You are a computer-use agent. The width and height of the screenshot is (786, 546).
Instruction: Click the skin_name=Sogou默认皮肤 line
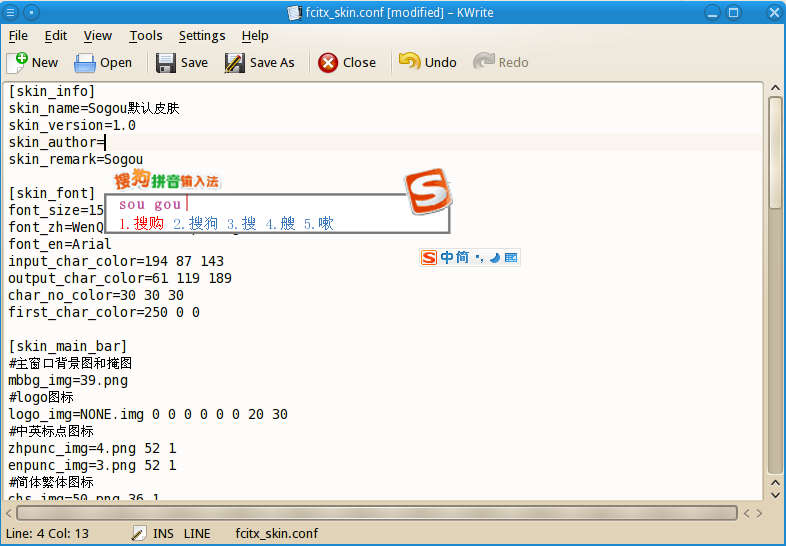coord(94,108)
